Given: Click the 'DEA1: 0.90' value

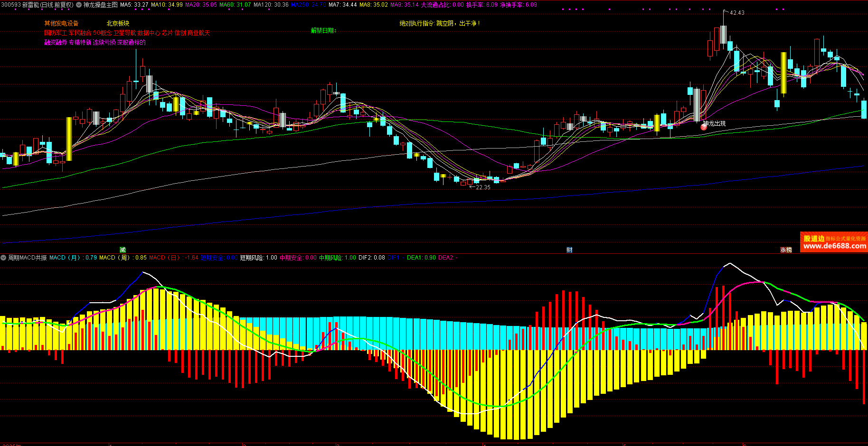Looking at the screenshot, I should 421,258.
